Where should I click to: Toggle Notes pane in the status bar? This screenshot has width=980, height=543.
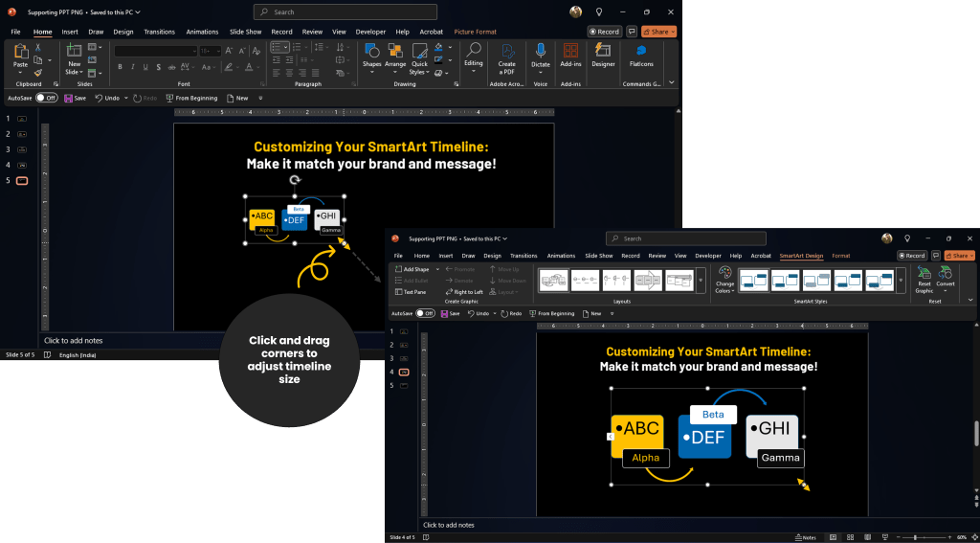coord(805,537)
